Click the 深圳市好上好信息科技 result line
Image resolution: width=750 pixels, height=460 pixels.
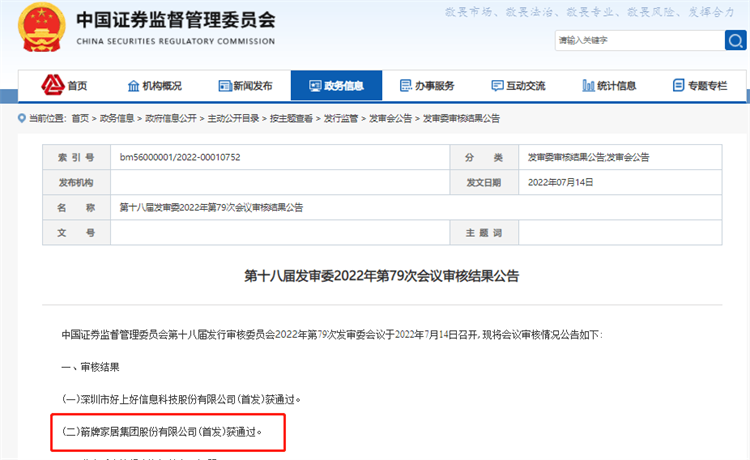[x=181, y=399]
